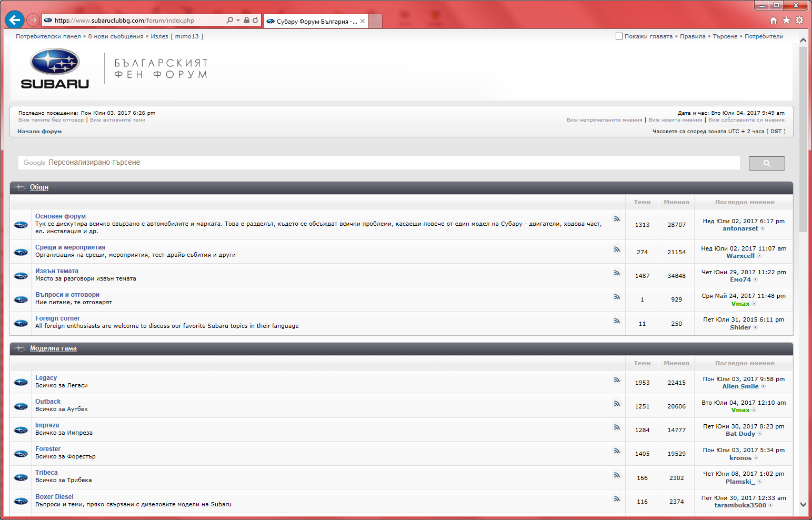This screenshot has height=520, width=812.
Task: Open RSS feed for Срещи и мероприятия
Action: coord(617,249)
